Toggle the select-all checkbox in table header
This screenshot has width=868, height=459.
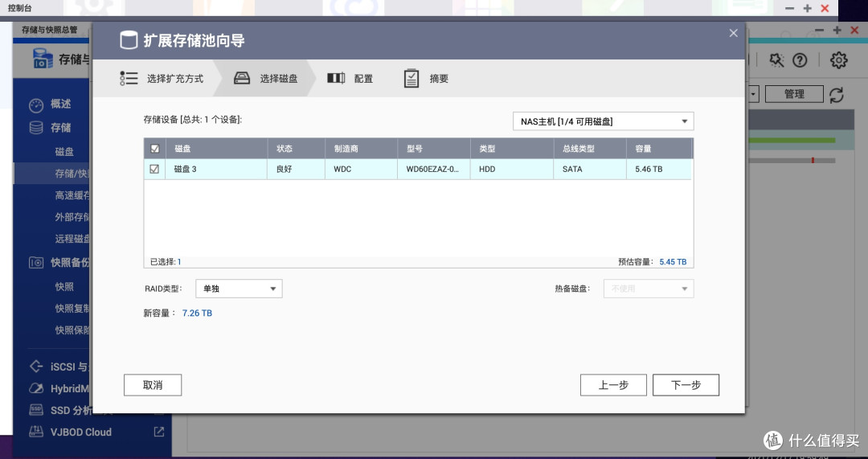155,149
